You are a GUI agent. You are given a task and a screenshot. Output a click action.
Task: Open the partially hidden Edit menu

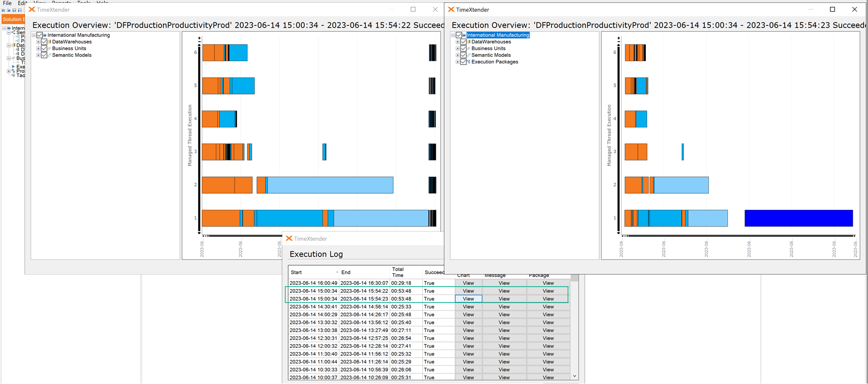[x=22, y=3]
